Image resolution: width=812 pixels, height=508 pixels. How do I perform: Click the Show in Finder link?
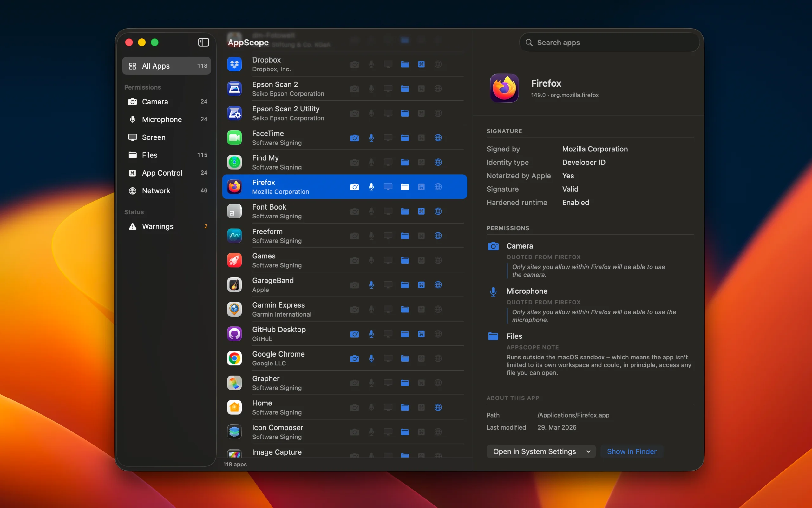point(632,451)
